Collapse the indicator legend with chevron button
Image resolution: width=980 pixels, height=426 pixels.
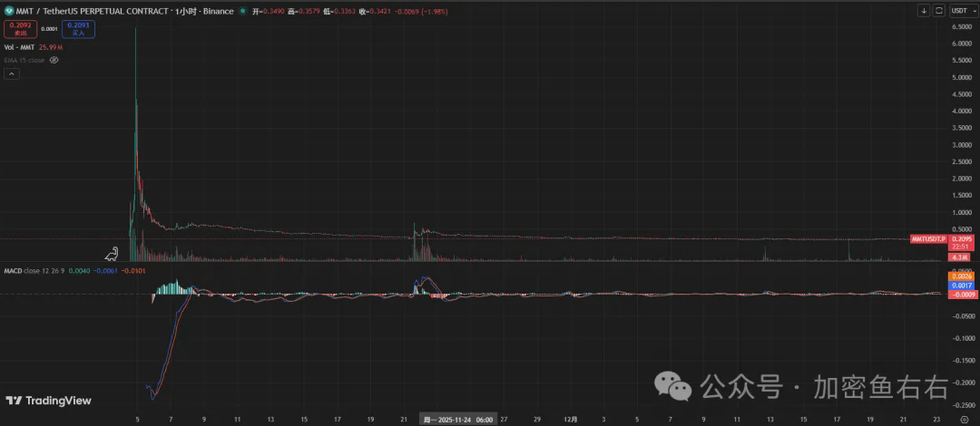(x=12, y=73)
